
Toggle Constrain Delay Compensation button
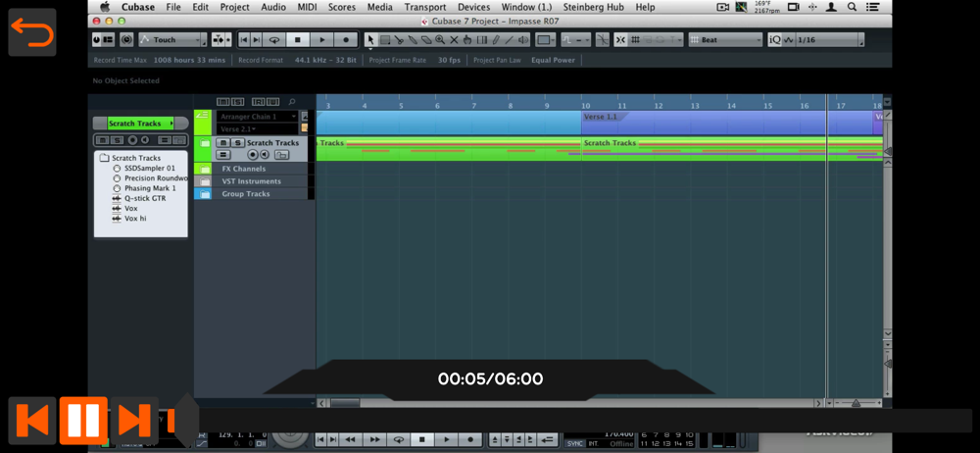(126, 39)
